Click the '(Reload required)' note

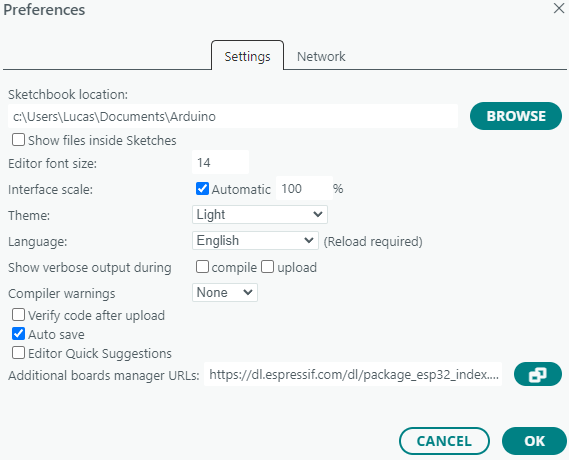[x=373, y=242]
